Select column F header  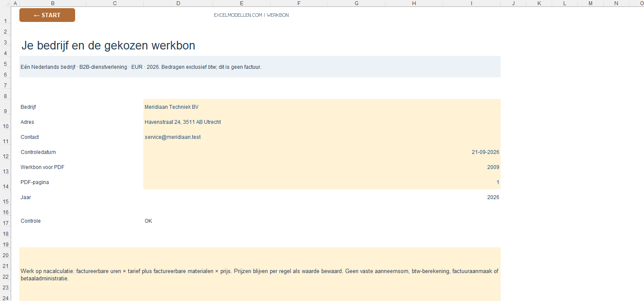click(x=299, y=3)
